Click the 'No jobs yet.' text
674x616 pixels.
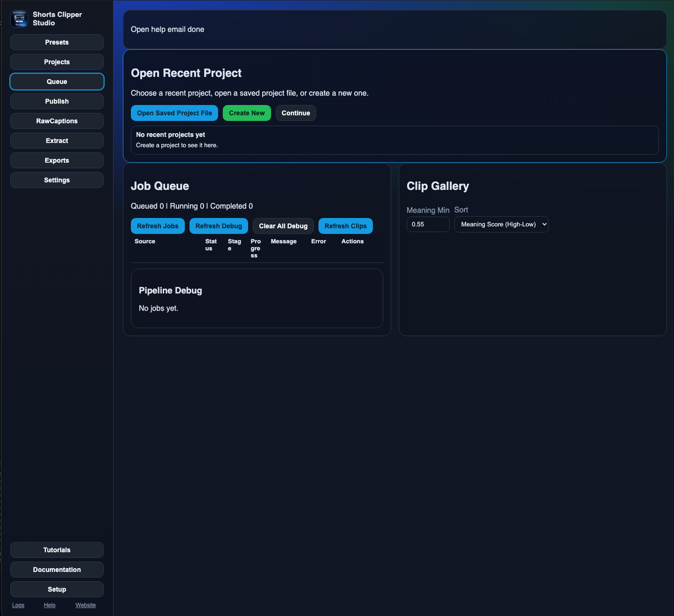[x=159, y=308]
